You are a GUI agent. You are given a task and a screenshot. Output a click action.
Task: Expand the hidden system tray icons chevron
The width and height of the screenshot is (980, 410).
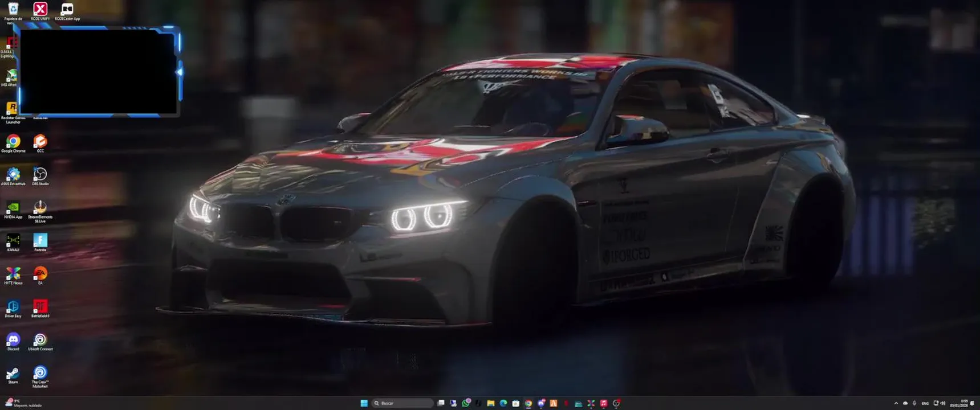click(896, 403)
